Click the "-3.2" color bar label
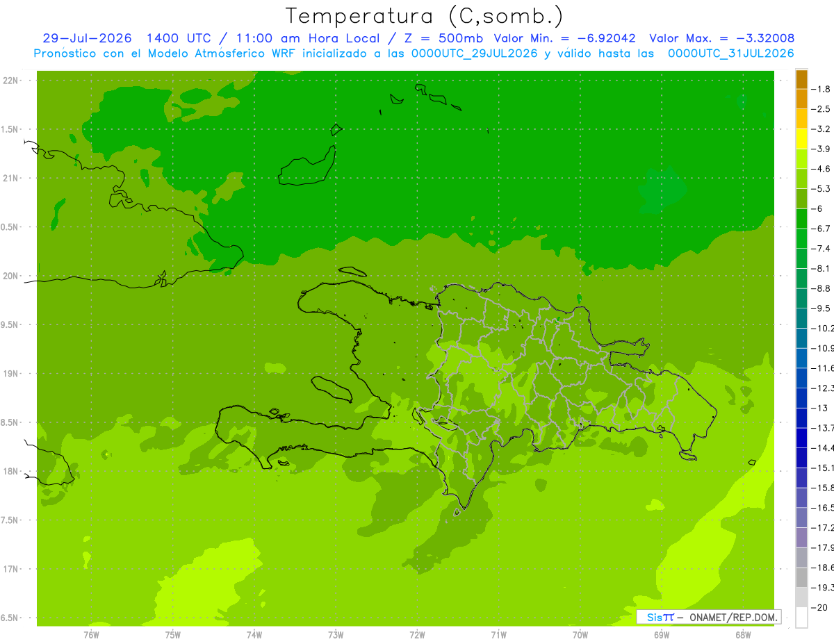Viewport: 834px width, 644px height. pos(822,129)
